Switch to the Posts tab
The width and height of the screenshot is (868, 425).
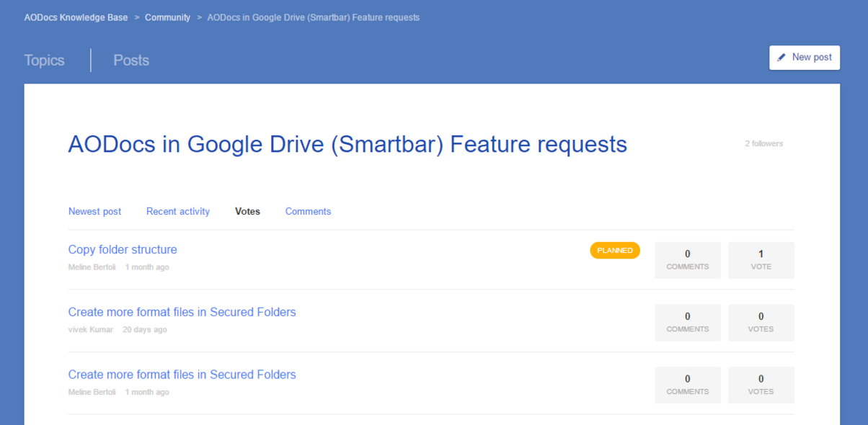[x=131, y=61]
